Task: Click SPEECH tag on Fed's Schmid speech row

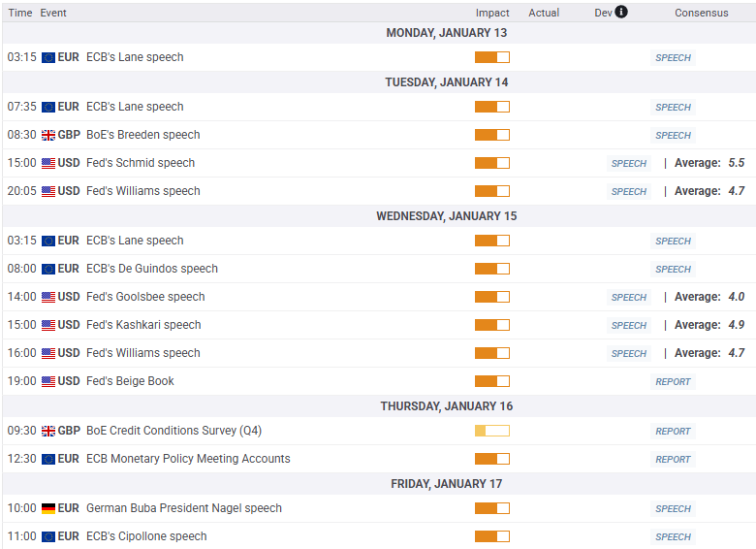Action: click(x=629, y=164)
